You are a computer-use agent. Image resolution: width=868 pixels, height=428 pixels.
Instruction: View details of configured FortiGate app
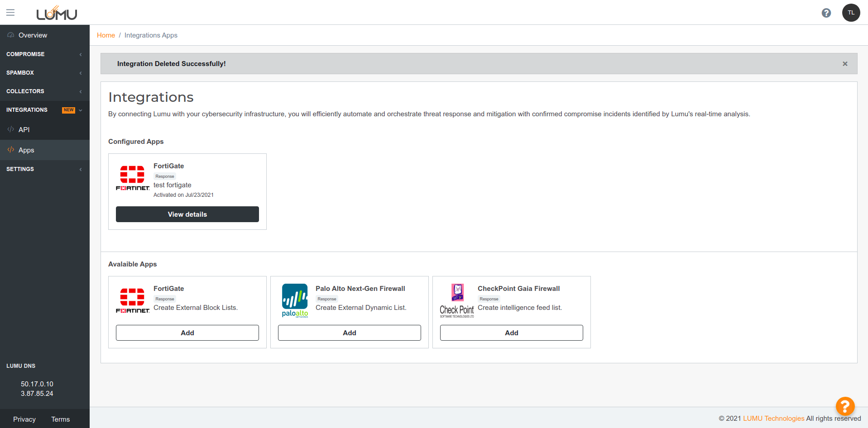click(187, 214)
